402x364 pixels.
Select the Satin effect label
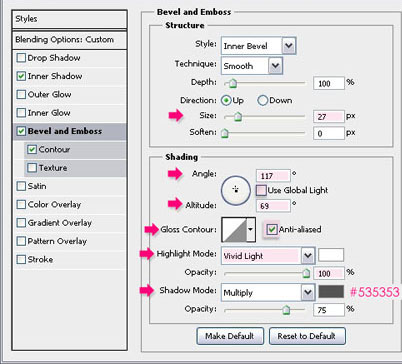(x=37, y=186)
